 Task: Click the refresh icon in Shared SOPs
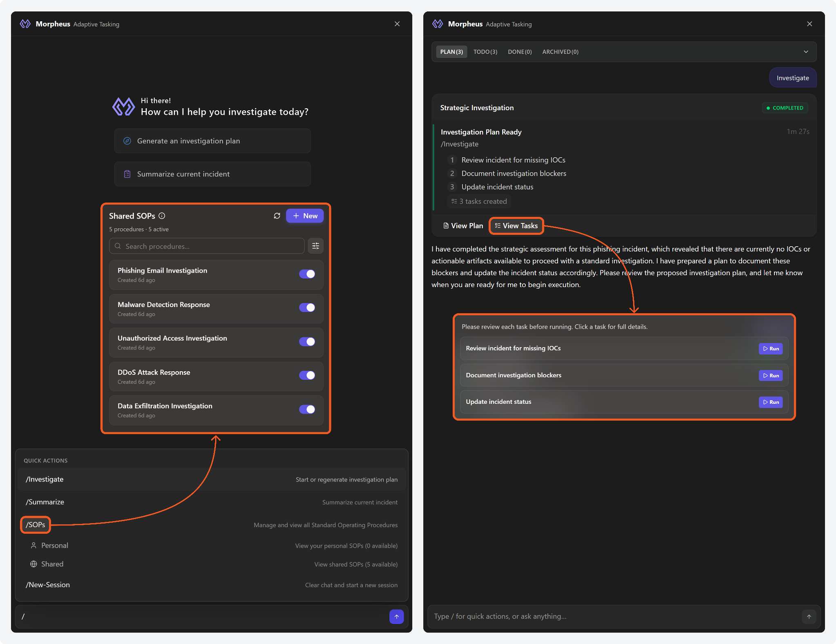click(277, 216)
